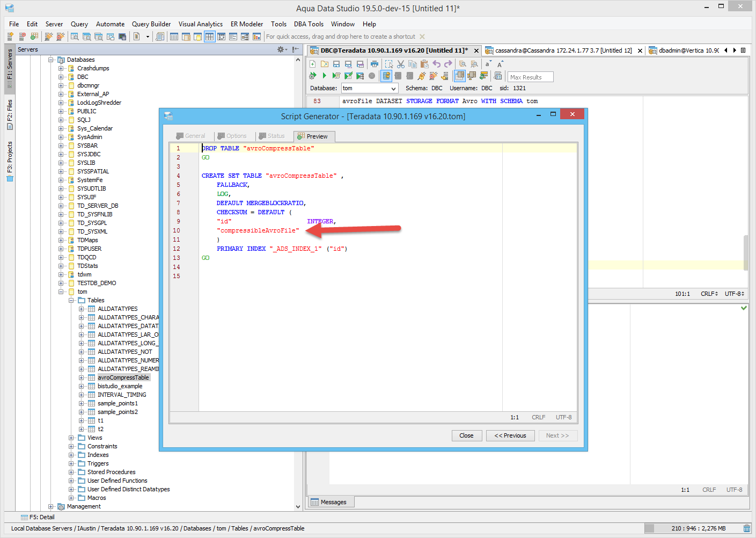The image size is (756, 538).
Task: Open the F5: Detail panel tab
Action: 38,517
